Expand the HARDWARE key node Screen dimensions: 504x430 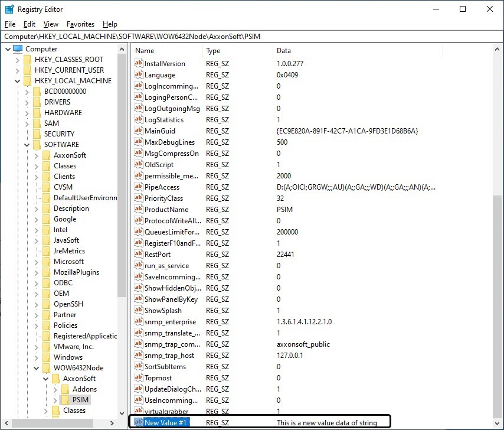click(x=27, y=113)
